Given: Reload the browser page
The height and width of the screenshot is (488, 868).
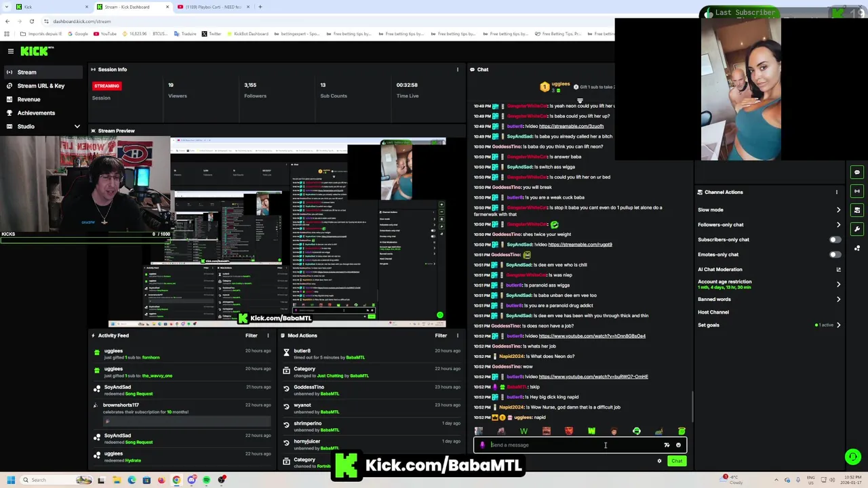Looking at the screenshot, I should (x=31, y=21).
